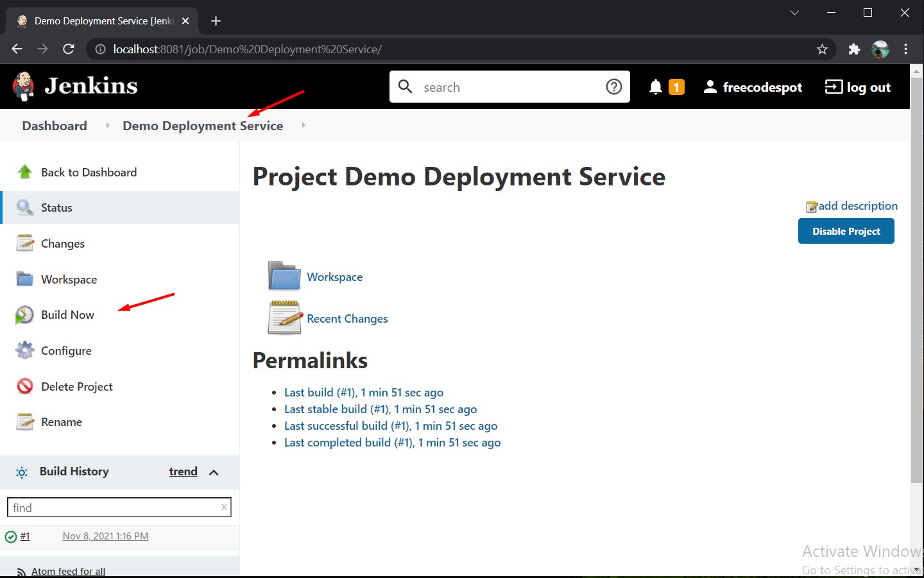Click the Workspace folder icon in main panel

[x=284, y=276]
